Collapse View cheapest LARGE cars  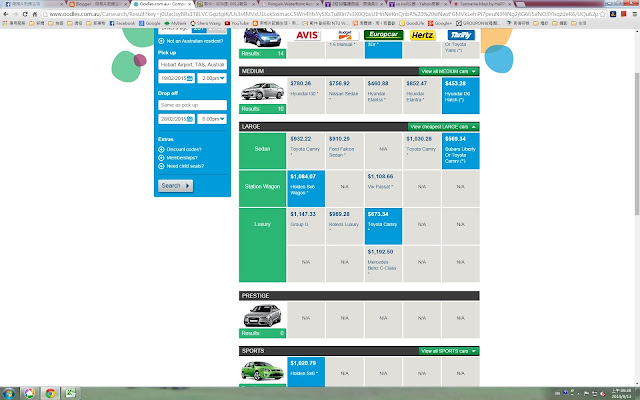click(x=443, y=127)
